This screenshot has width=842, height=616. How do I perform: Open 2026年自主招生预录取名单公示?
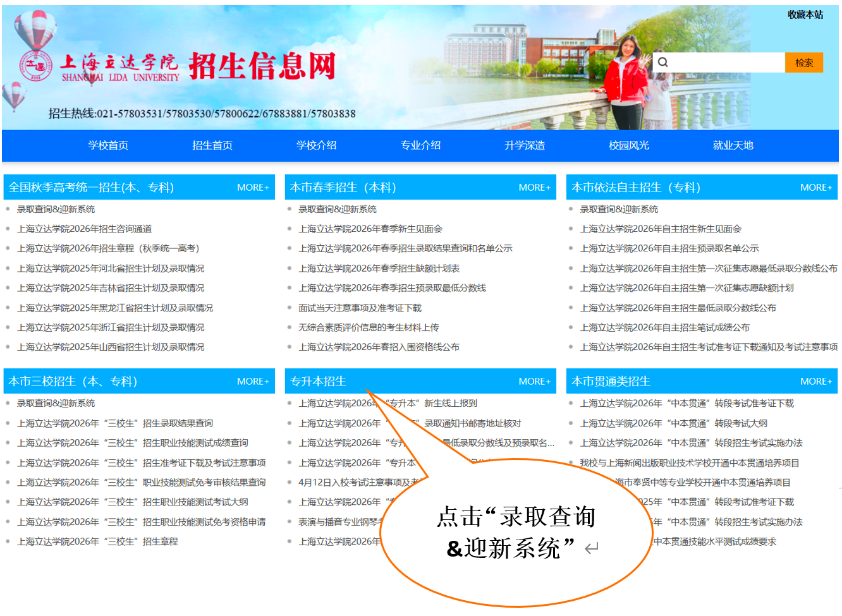click(x=669, y=248)
